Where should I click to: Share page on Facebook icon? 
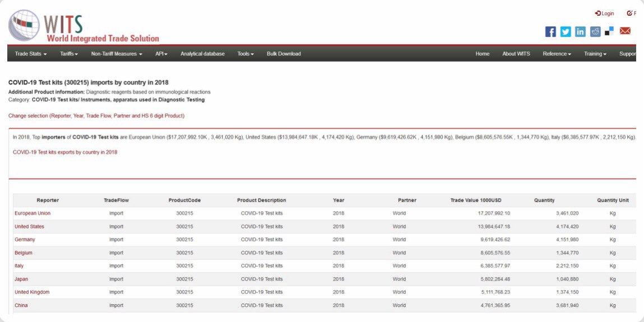[550, 31]
